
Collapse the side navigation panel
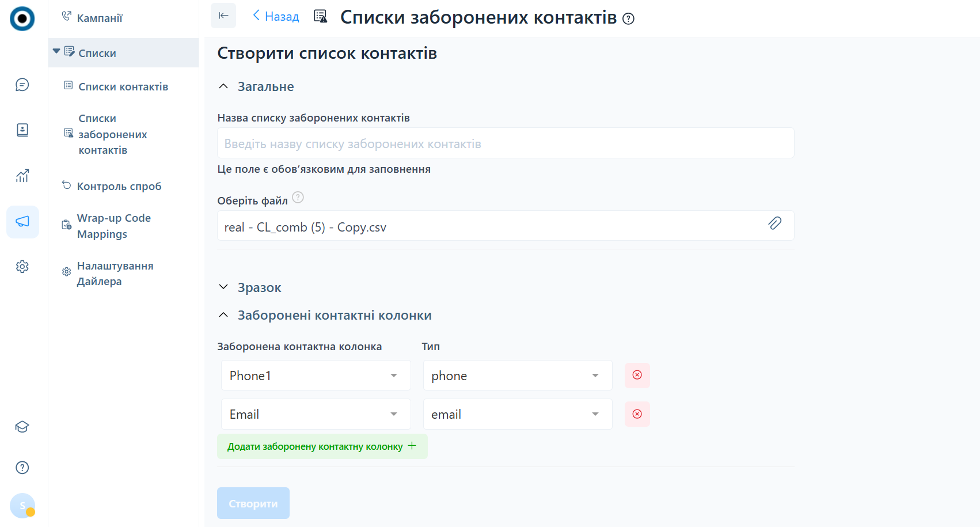point(223,16)
